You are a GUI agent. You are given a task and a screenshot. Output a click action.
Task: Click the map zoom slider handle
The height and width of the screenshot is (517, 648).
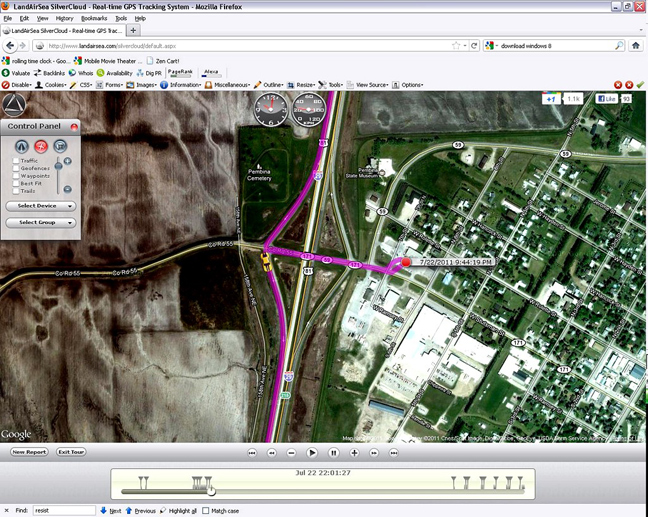58,166
